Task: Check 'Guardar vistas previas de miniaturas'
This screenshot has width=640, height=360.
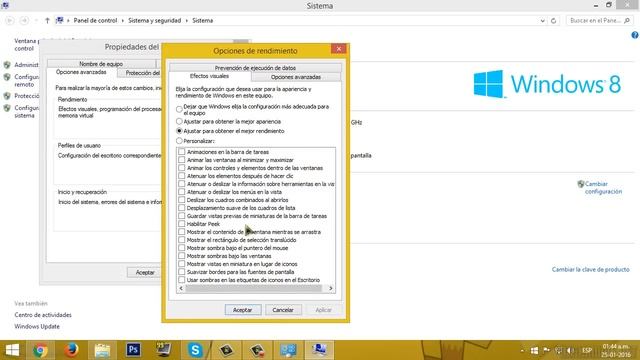Action: tap(182, 216)
